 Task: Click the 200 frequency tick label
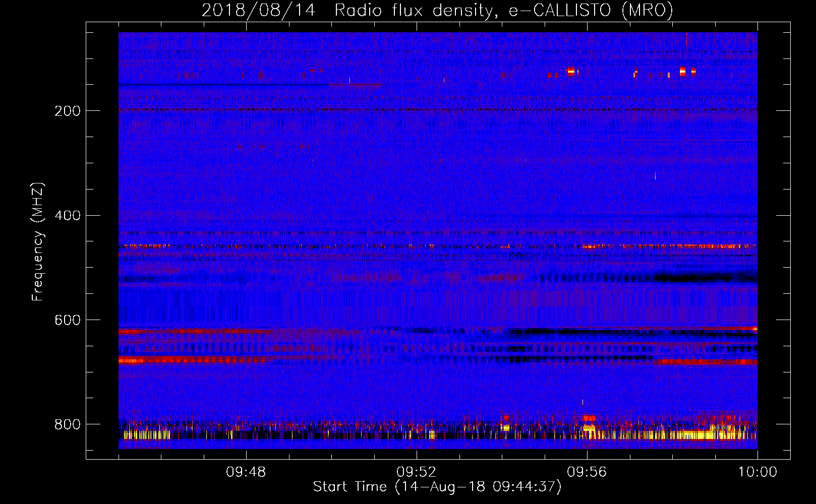coord(68,111)
